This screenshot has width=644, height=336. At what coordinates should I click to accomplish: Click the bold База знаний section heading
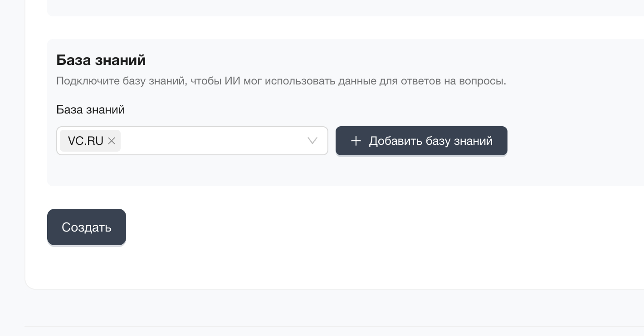coord(101,60)
